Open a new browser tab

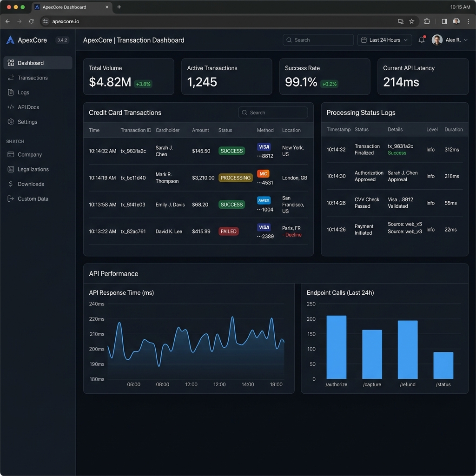pyautogui.click(x=119, y=7)
